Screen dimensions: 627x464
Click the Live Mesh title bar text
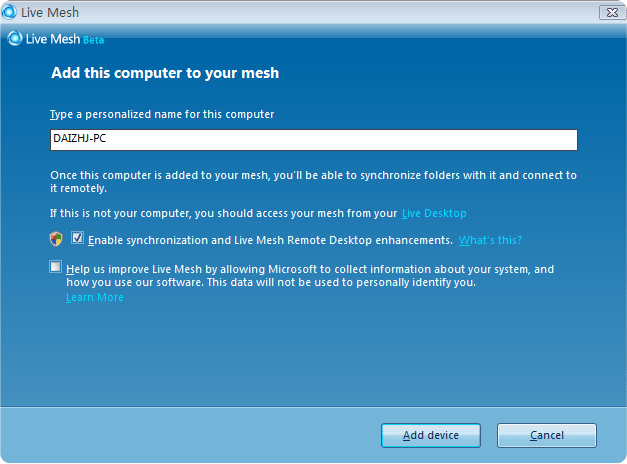[x=50, y=12]
